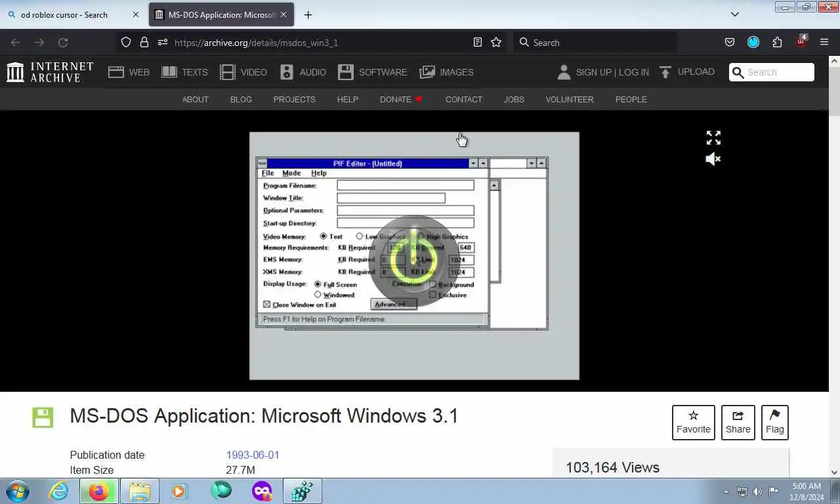Click the Firefox taskbar icon
Viewport: 840px width, 504px height.
click(x=98, y=491)
